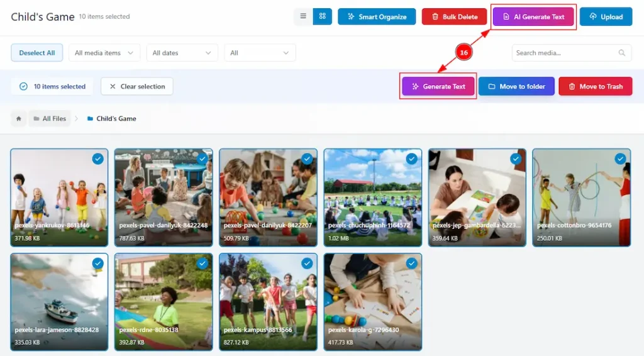Open pexels-karola-g-7296430 thumbnail

(372, 302)
